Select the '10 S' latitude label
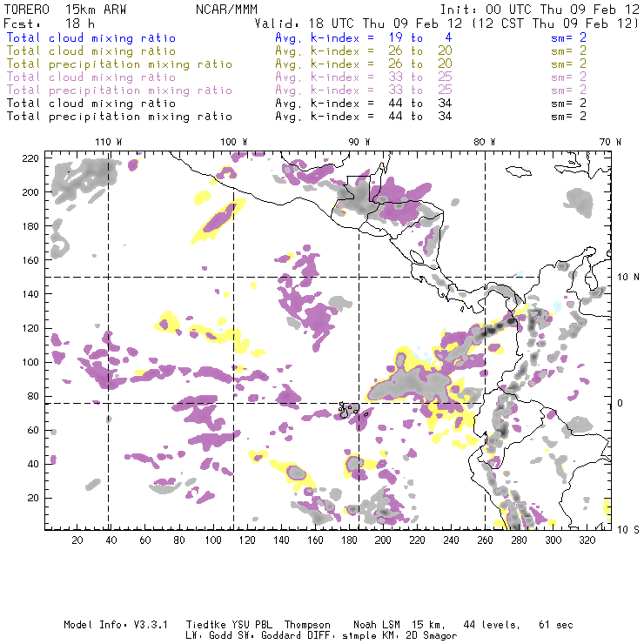The image size is (644, 644). 628,529
